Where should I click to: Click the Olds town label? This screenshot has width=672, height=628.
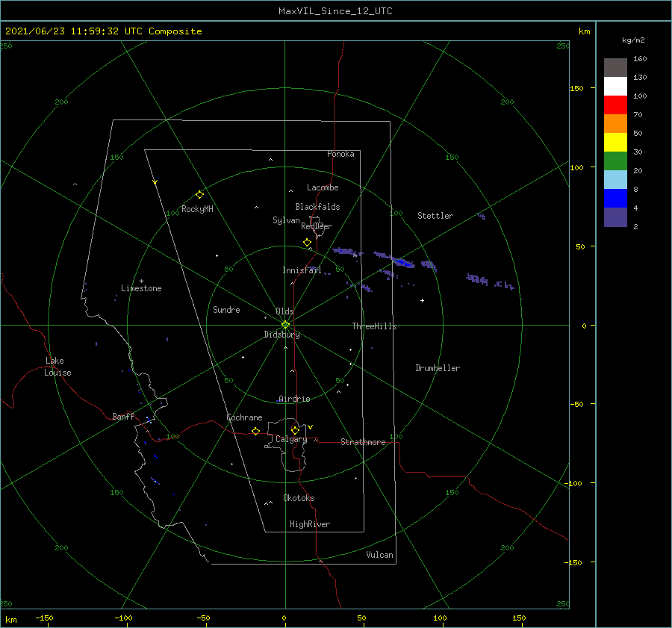(284, 311)
